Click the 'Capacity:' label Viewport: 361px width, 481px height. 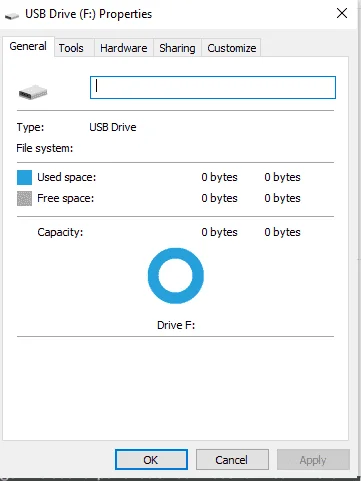60,232
